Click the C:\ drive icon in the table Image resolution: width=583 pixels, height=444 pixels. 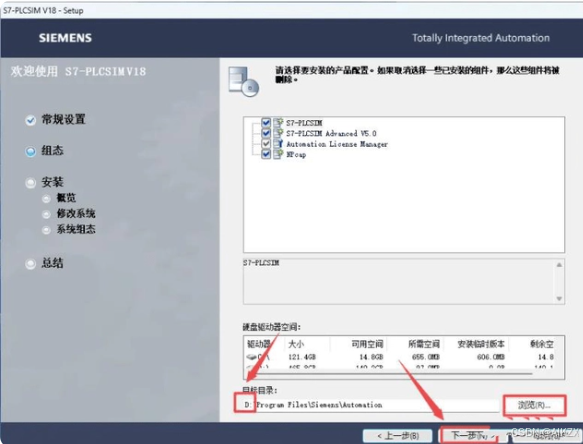(252, 357)
